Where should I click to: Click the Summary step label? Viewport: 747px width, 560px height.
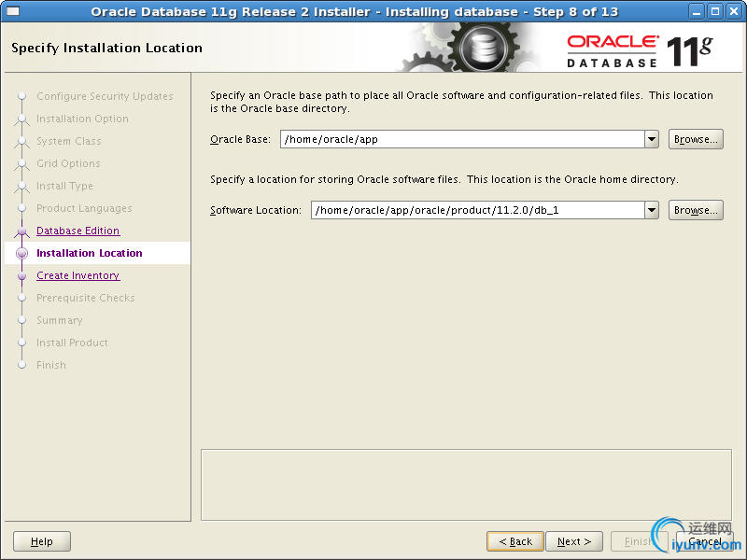click(x=60, y=320)
